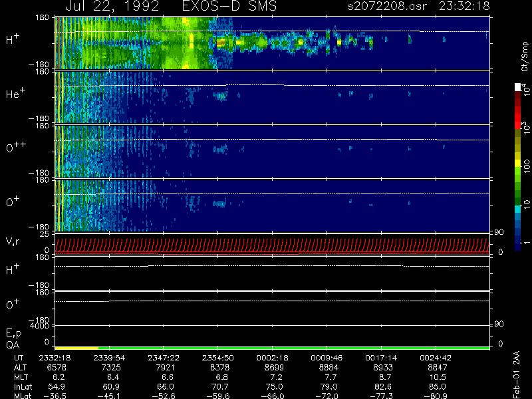Click the 'QA' row label
Viewport: 532px width, 399px height.
pyautogui.click(x=13, y=345)
